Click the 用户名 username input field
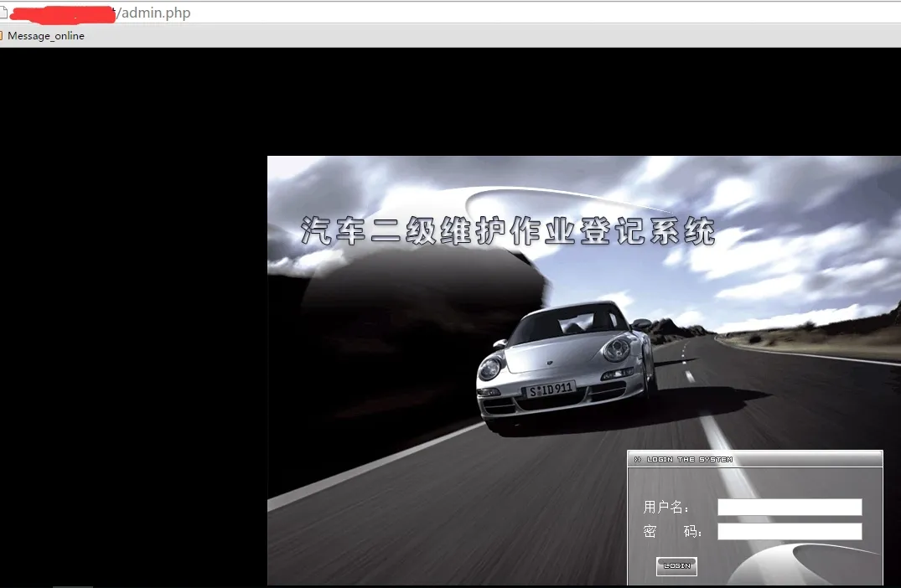The height and width of the screenshot is (588, 901). coord(790,507)
